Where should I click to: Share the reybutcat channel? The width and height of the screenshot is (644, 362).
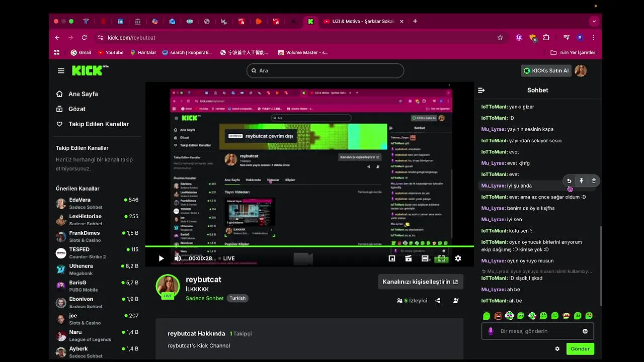coord(438,301)
